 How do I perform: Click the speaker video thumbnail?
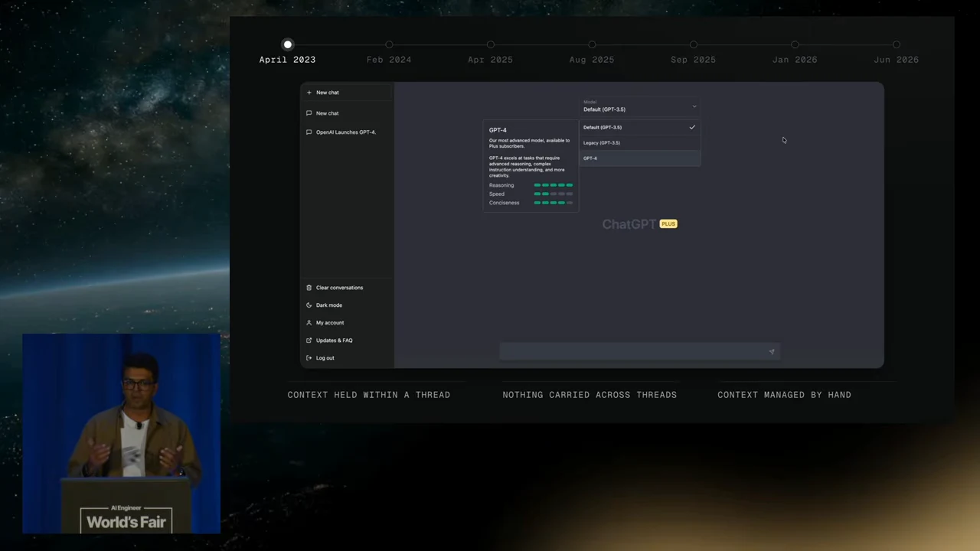point(122,433)
